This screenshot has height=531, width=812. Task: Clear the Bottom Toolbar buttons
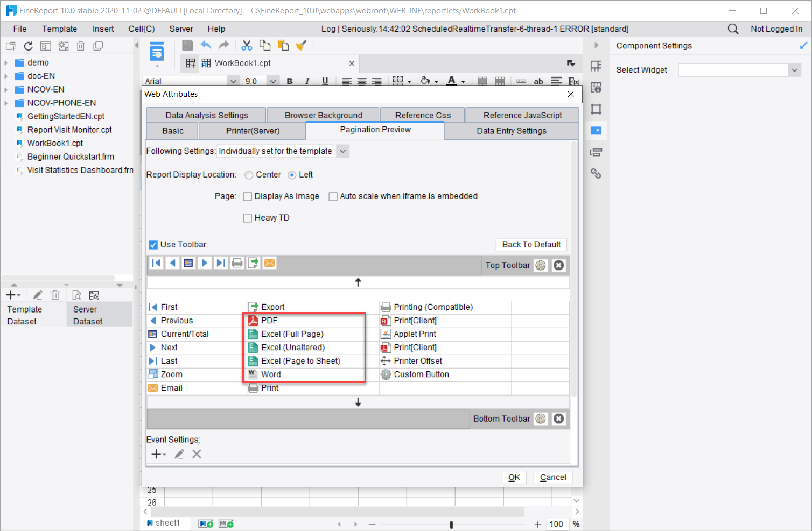click(559, 419)
